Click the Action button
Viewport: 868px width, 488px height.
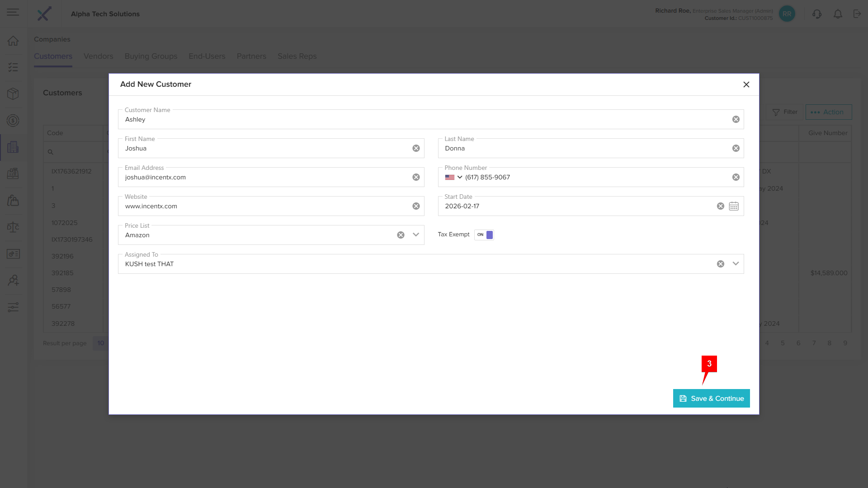click(828, 112)
